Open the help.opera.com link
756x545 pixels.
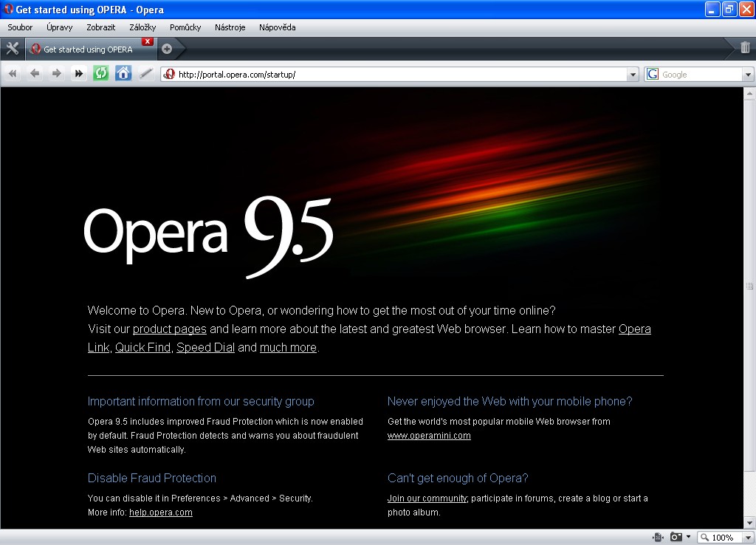(x=160, y=513)
